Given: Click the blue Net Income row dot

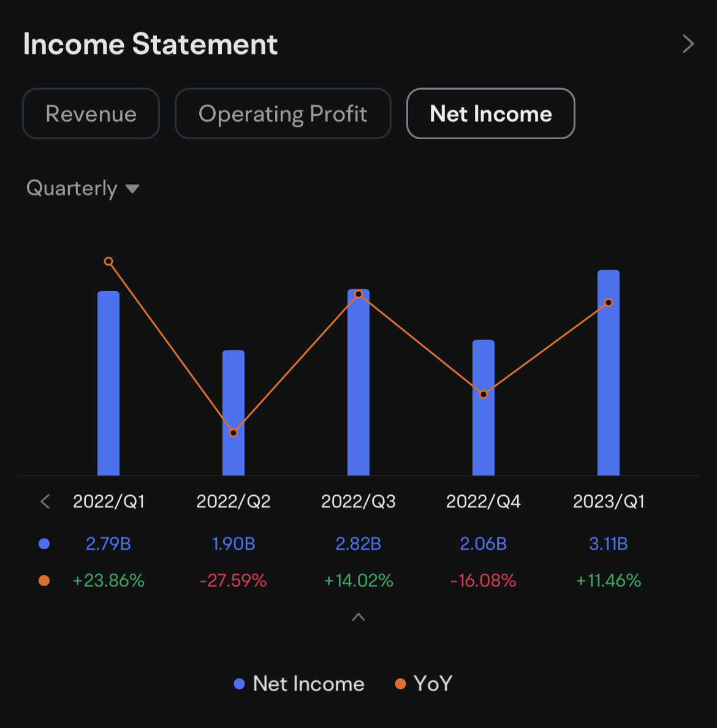Looking at the screenshot, I should [x=44, y=544].
